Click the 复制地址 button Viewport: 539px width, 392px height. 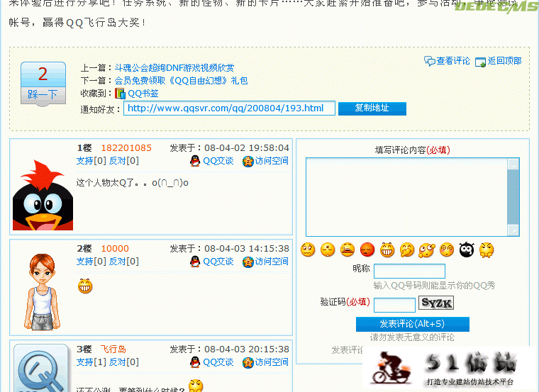pyautogui.click(x=372, y=108)
